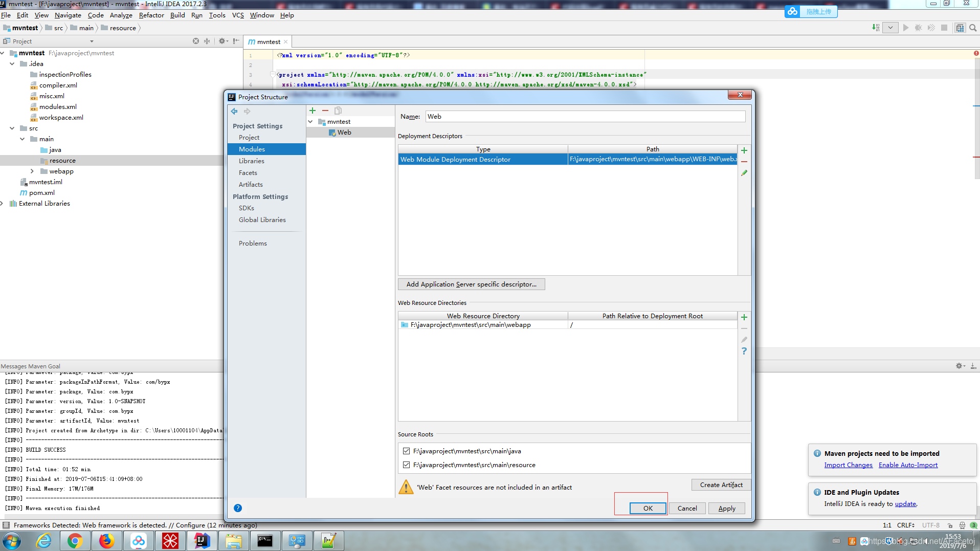Click Add Application Server specific descriptor button
The height and width of the screenshot is (551, 980).
472,284
